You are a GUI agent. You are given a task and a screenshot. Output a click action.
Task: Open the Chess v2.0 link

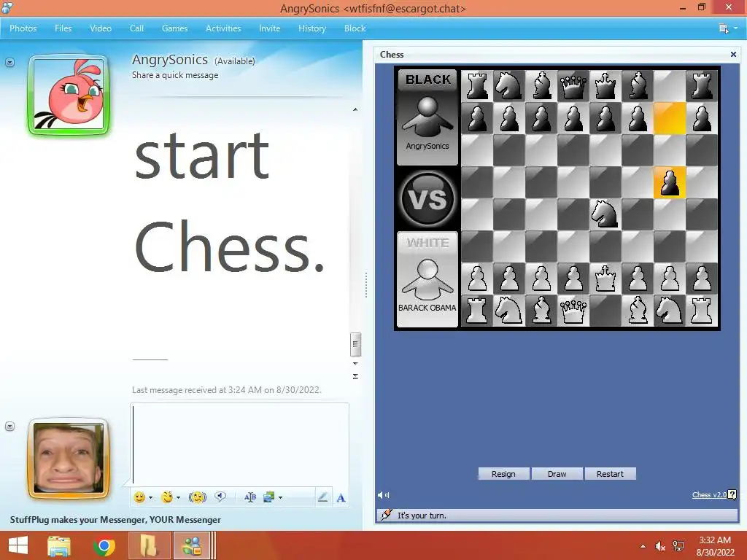click(709, 495)
